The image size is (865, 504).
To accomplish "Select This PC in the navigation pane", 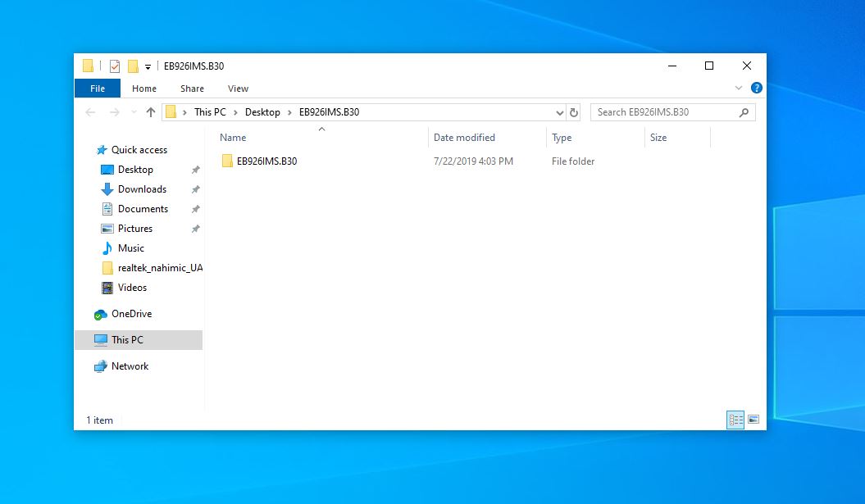I will (139, 339).
